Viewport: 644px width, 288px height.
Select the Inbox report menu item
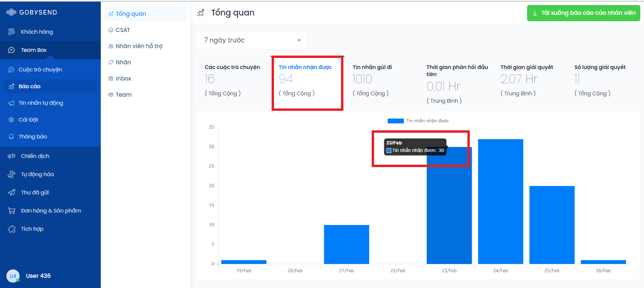pos(123,78)
